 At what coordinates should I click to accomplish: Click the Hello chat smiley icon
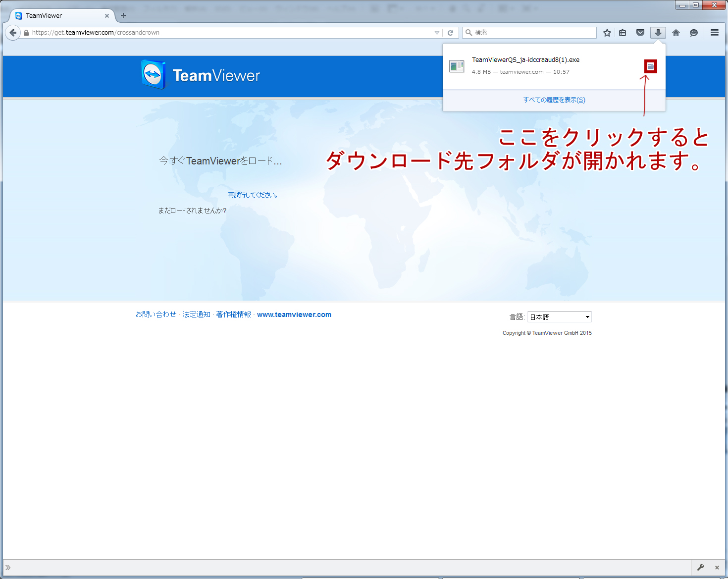pos(694,33)
